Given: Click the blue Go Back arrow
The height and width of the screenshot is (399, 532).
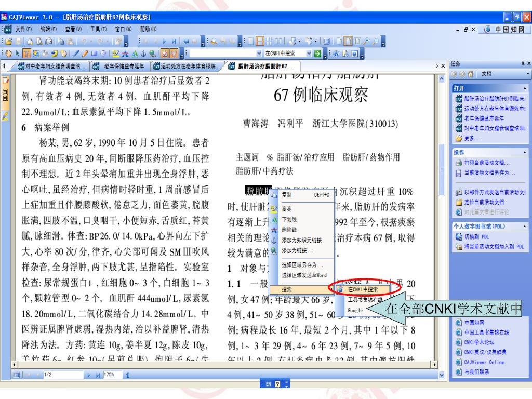Looking at the screenshot, I should point(186,42).
